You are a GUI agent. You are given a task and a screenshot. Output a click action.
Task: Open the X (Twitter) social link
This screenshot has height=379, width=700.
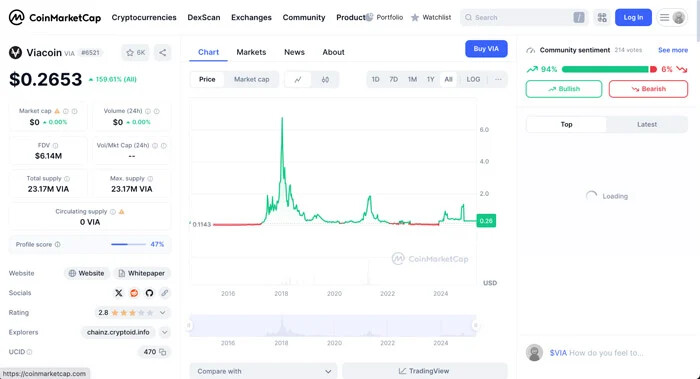[119, 293]
